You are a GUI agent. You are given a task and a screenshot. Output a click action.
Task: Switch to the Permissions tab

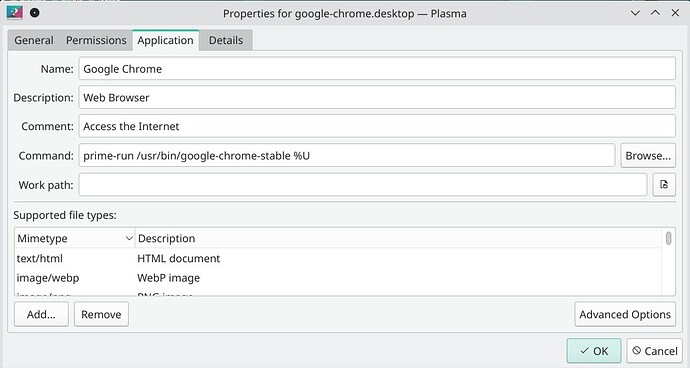pos(96,40)
